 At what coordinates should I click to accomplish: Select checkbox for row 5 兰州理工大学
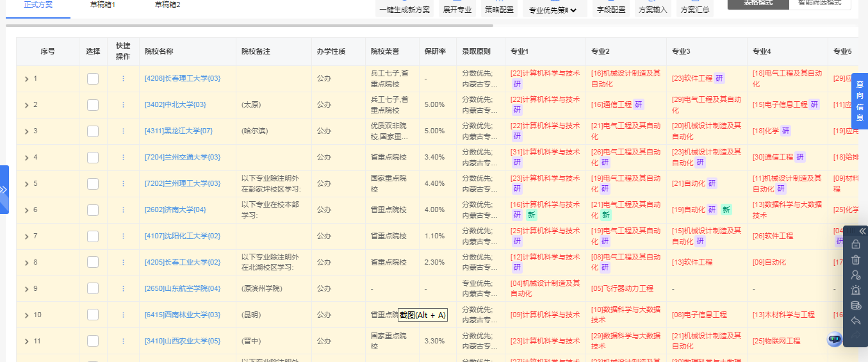point(93,184)
